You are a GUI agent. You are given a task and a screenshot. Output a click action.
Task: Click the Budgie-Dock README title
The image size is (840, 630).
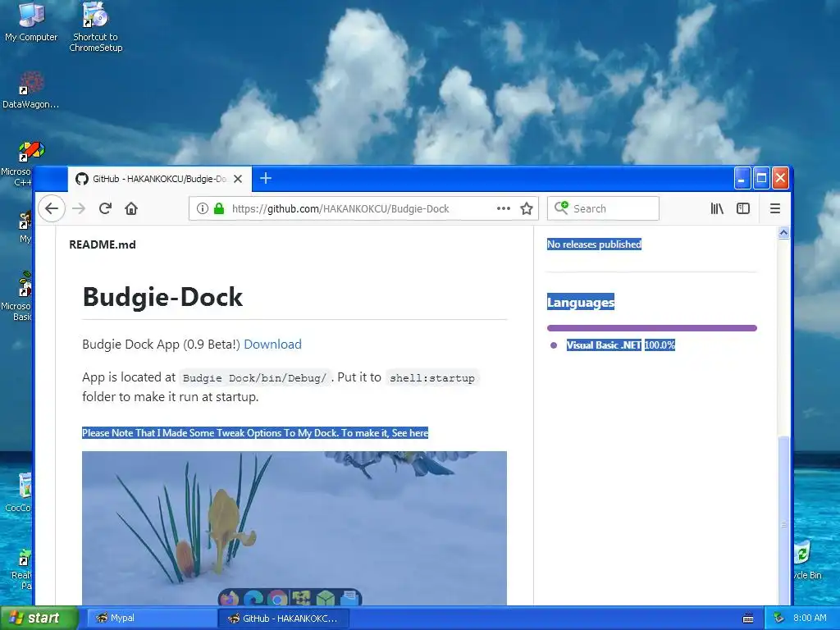pyautogui.click(x=163, y=297)
